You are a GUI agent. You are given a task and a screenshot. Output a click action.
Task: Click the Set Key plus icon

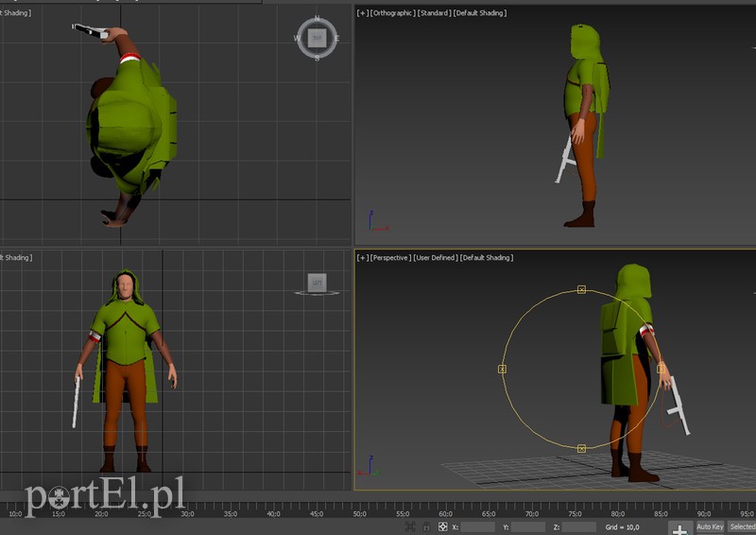679,527
